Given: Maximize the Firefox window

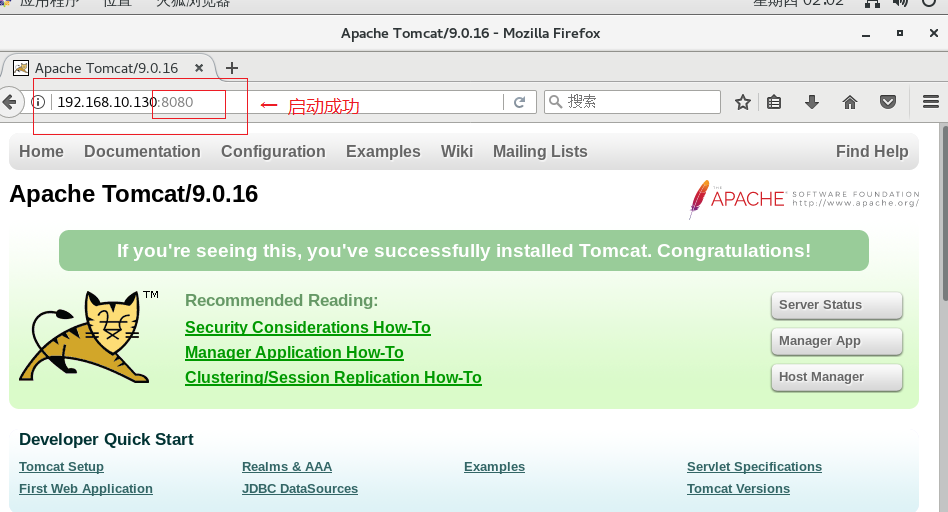Looking at the screenshot, I should point(900,33).
